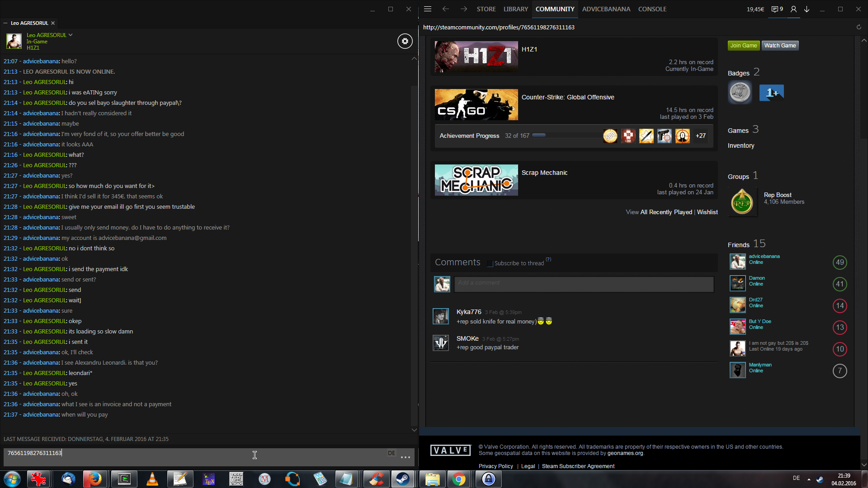Click the Join Game button
This screenshot has width=868, height=488.
744,46
